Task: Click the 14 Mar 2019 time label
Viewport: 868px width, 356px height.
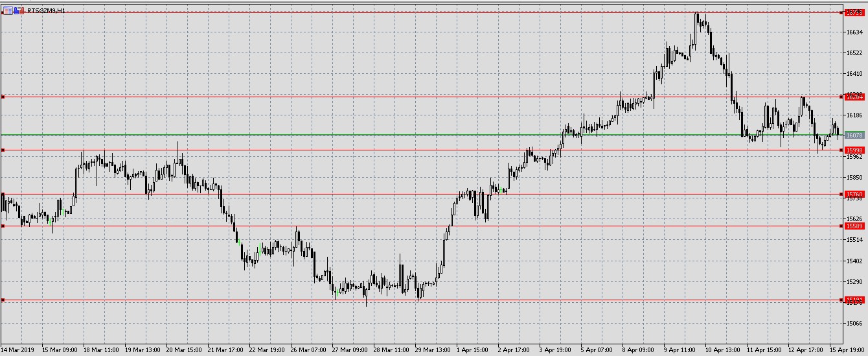Action: [x=17, y=350]
